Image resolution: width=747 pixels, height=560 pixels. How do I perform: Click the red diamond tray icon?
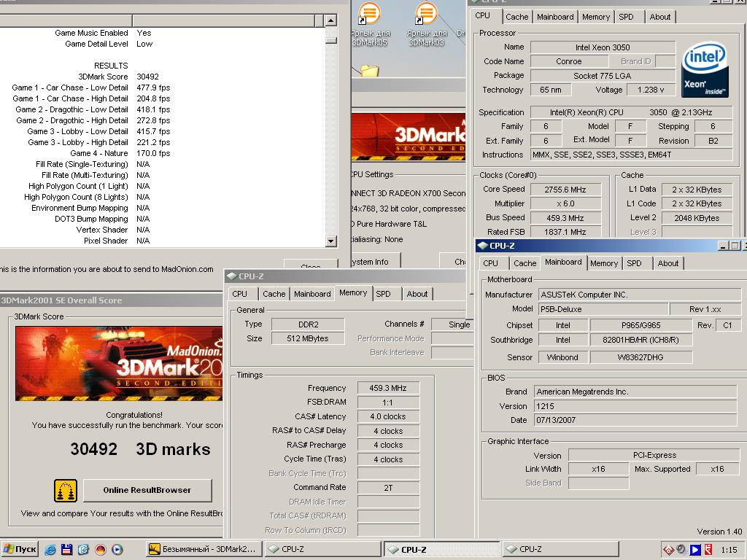[x=668, y=550]
